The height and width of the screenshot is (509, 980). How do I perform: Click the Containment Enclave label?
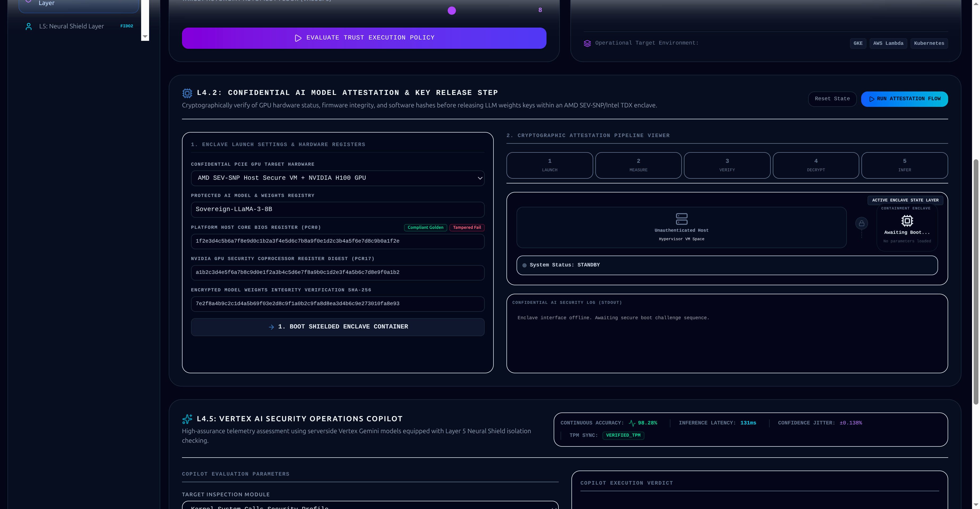[905, 208]
